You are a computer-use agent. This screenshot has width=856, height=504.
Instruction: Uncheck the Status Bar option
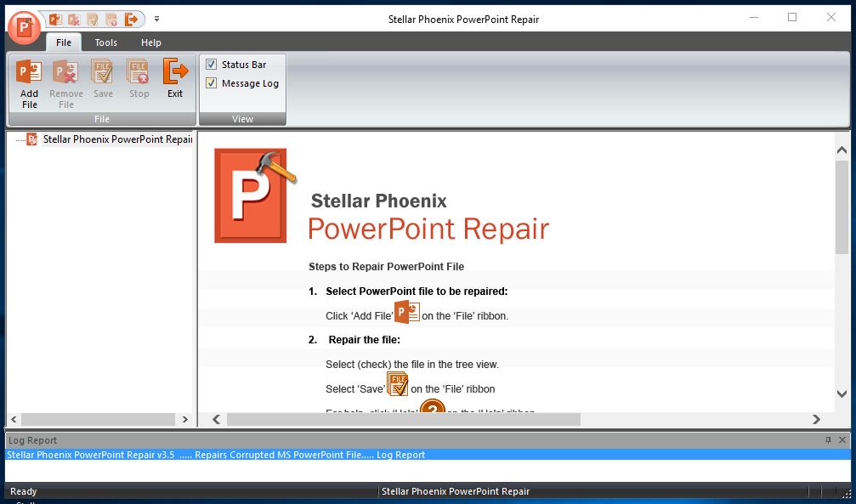[x=212, y=64]
